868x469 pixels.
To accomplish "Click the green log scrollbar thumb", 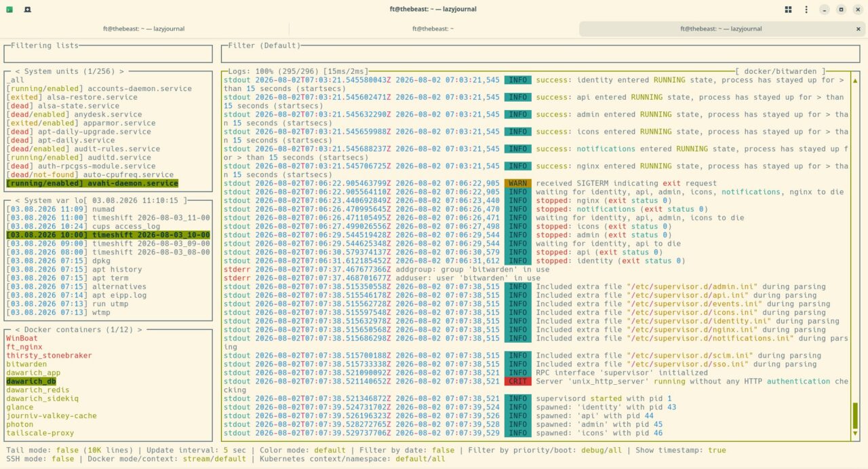I will point(855,415).
